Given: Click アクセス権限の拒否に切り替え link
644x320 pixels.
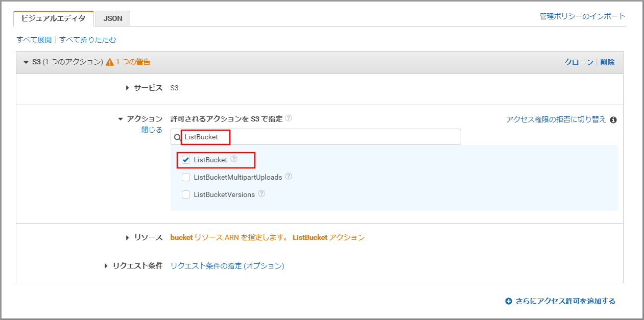Looking at the screenshot, I should [x=556, y=119].
